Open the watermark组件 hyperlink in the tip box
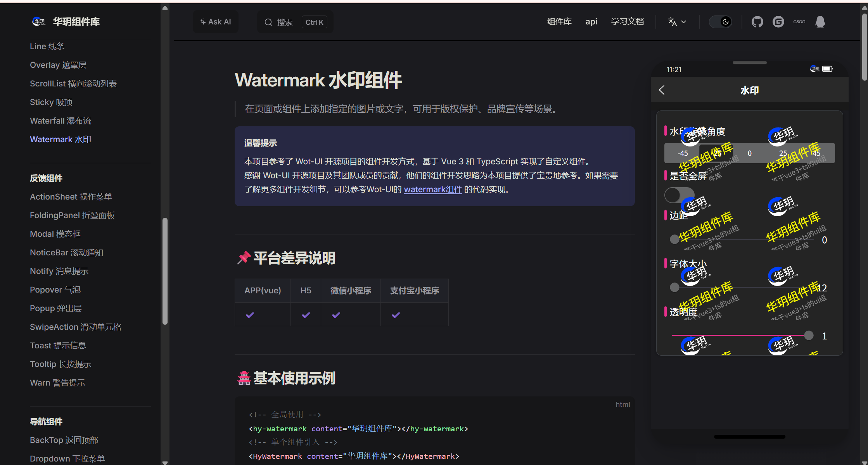This screenshot has height=465, width=868. pos(433,189)
